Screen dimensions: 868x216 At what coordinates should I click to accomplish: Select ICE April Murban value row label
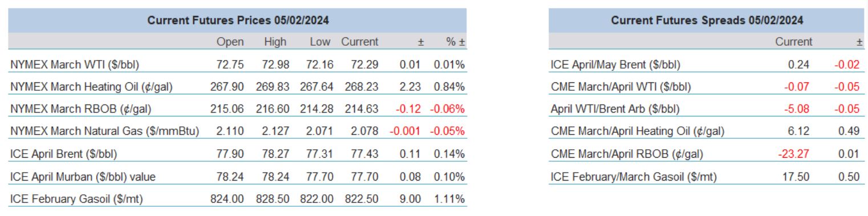83,177
